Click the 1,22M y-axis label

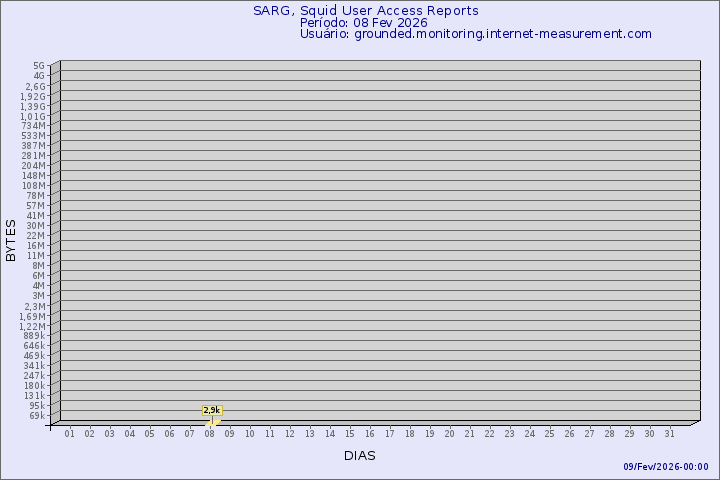(32, 325)
